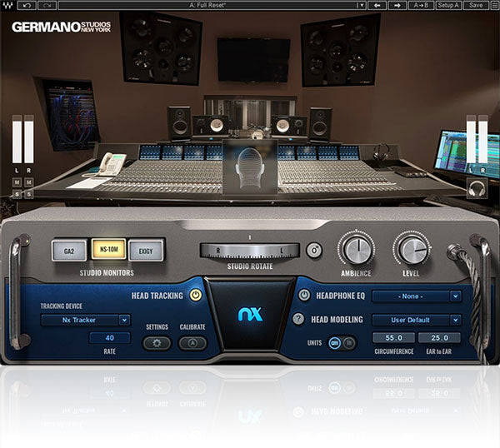The height and width of the screenshot is (448, 500).
Task: Reset studio rotation to zero degrees
Action: (x=314, y=251)
